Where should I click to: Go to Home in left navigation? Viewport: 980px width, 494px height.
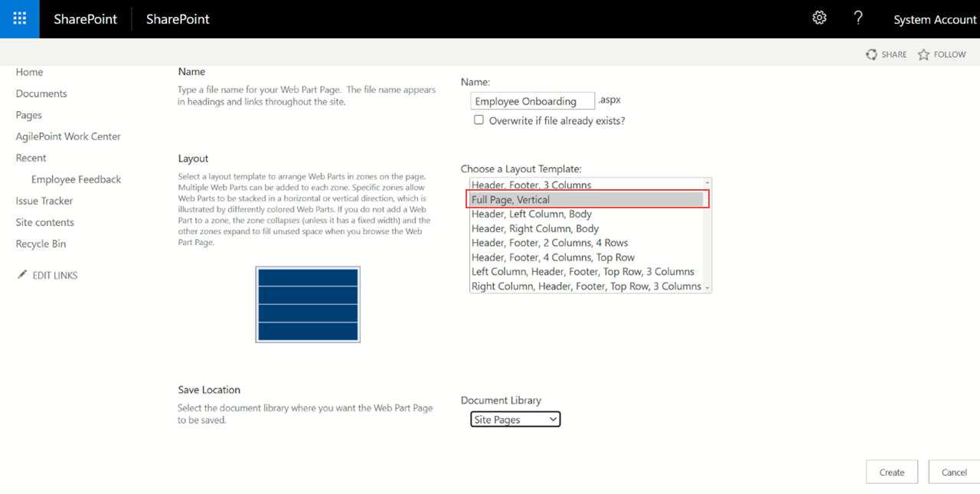click(29, 72)
